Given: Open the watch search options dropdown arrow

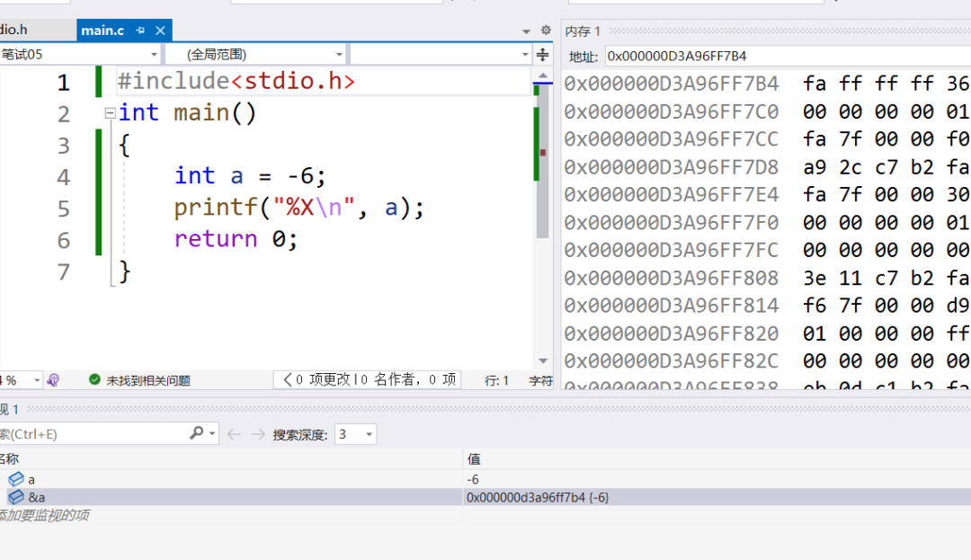Looking at the screenshot, I should [212, 434].
